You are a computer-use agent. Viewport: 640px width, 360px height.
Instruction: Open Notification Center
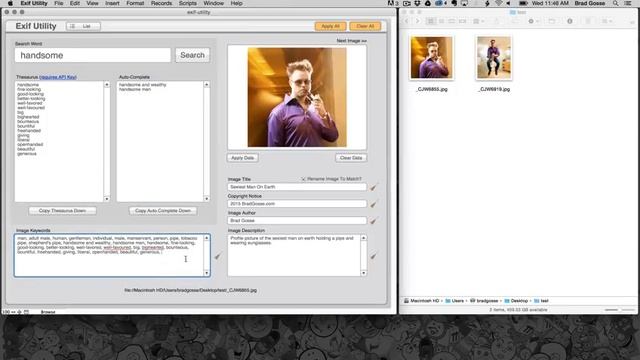(628, 3)
